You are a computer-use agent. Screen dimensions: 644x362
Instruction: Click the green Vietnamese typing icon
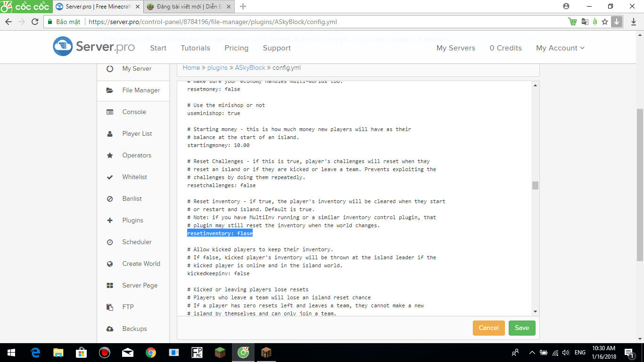click(x=595, y=22)
